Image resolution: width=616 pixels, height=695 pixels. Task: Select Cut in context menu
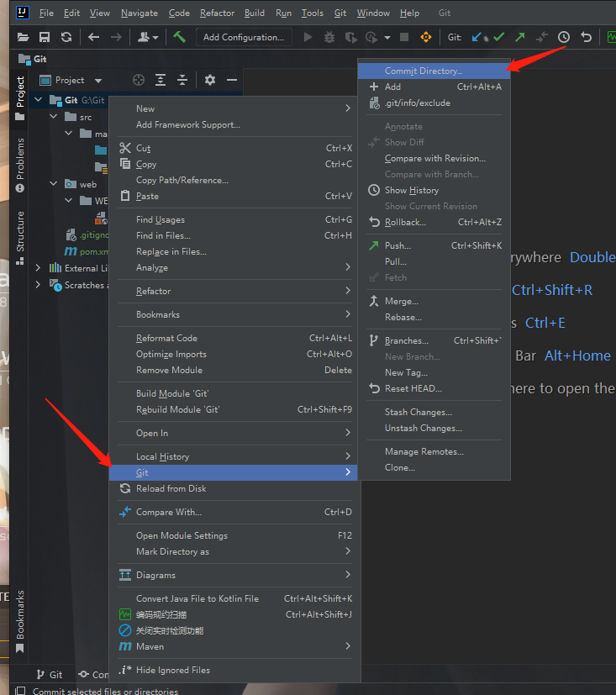coord(233,148)
